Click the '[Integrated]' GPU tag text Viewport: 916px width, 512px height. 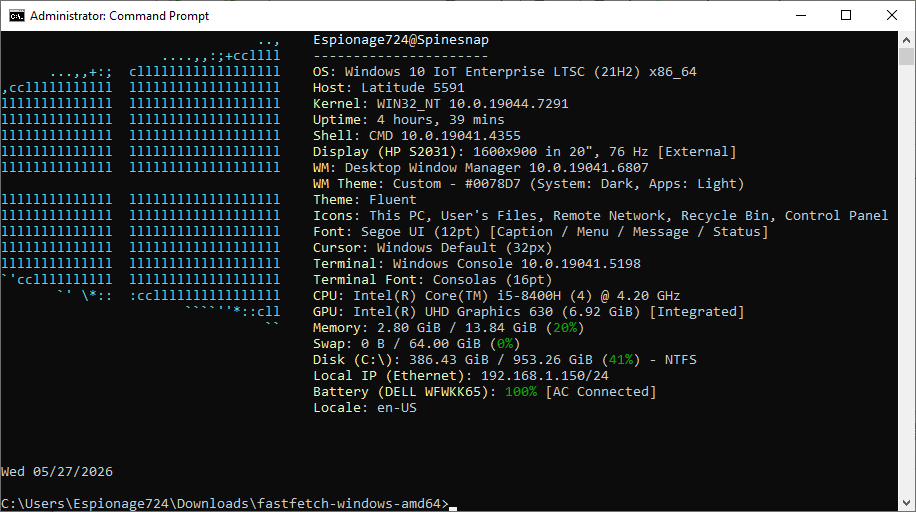tap(697, 312)
